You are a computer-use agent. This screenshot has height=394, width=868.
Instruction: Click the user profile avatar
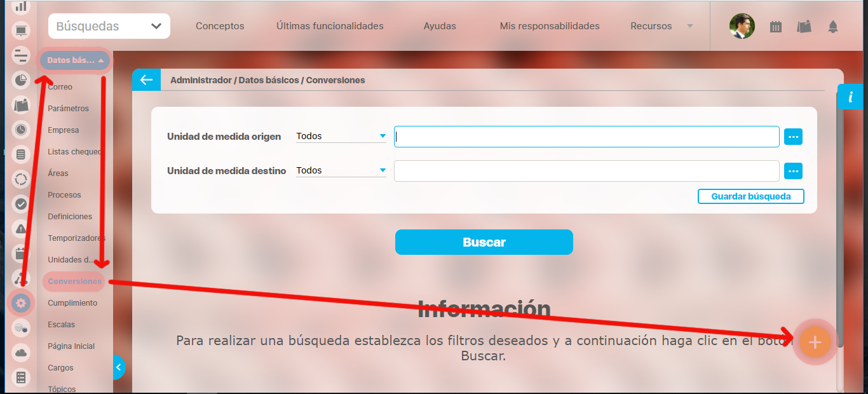tap(742, 26)
